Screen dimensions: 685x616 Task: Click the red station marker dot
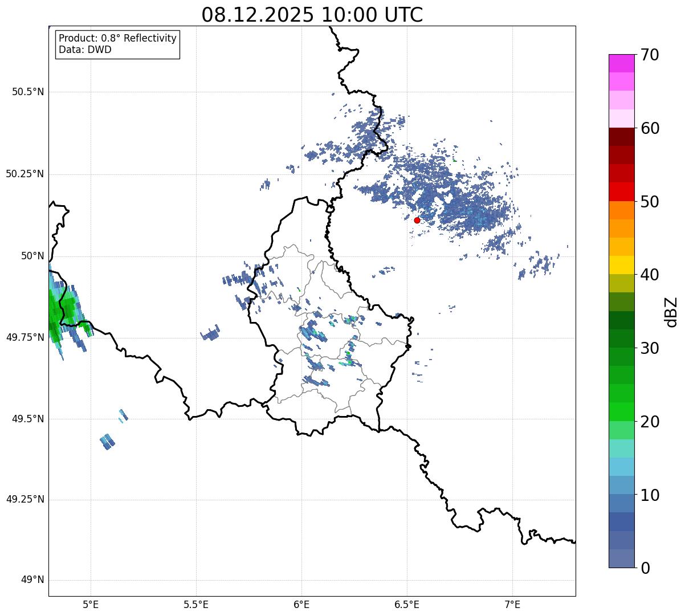tap(417, 220)
